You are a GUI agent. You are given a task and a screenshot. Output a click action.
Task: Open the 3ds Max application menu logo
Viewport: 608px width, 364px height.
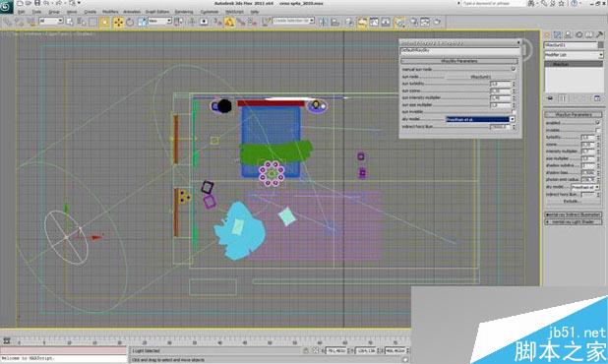point(6,7)
